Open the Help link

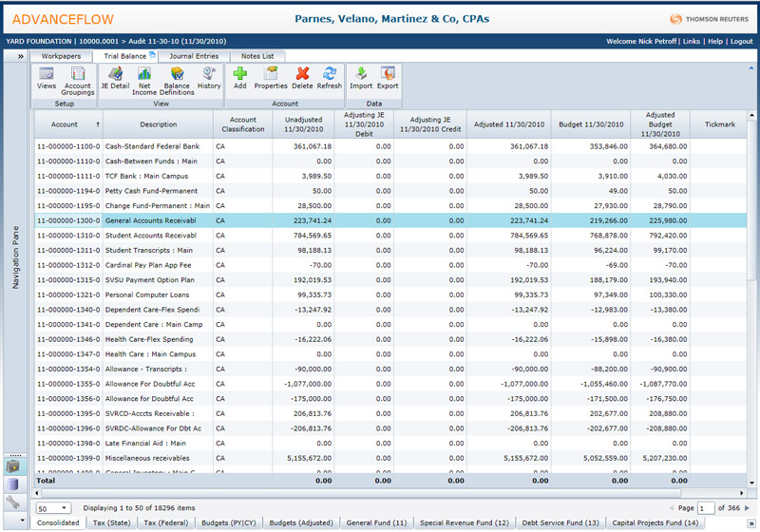[x=714, y=42]
